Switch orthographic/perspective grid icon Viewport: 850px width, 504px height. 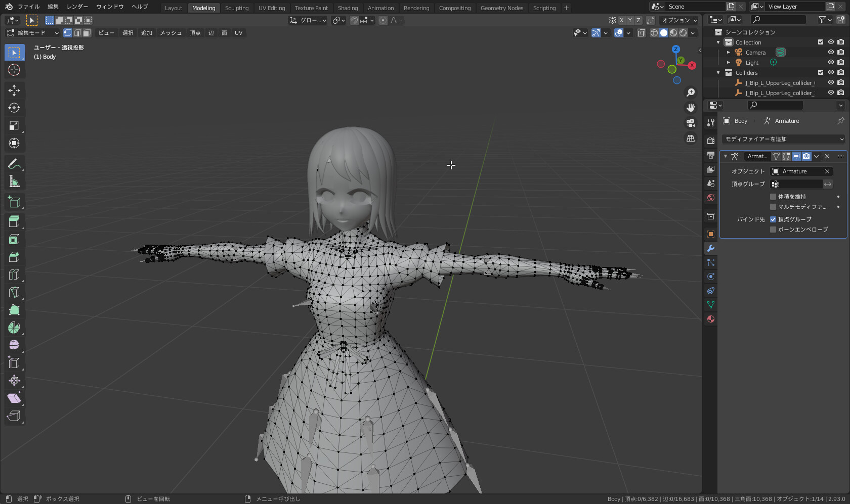(x=691, y=138)
